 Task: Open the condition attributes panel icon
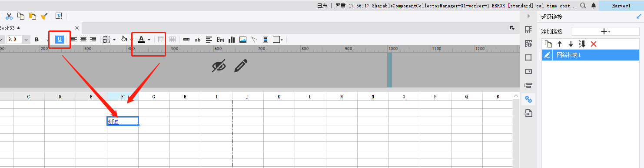(528, 85)
